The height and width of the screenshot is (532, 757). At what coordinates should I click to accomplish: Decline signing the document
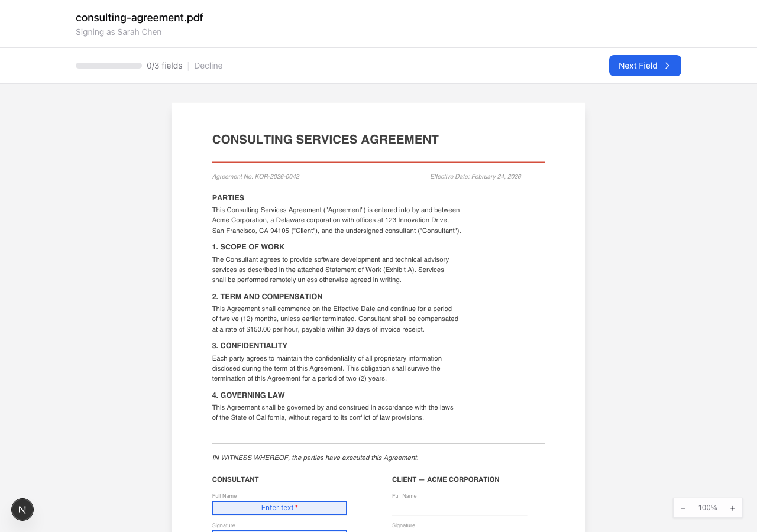point(208,66)
